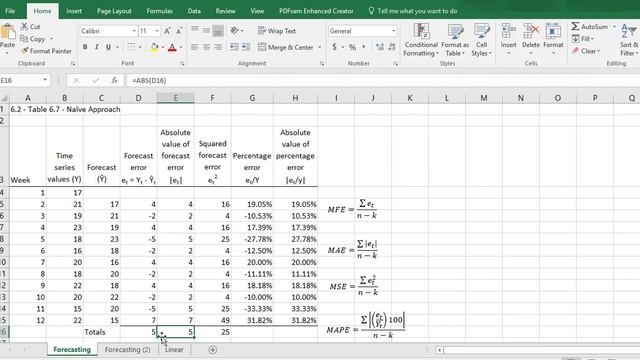Open the borders icon in the Font group

point(131,47)
